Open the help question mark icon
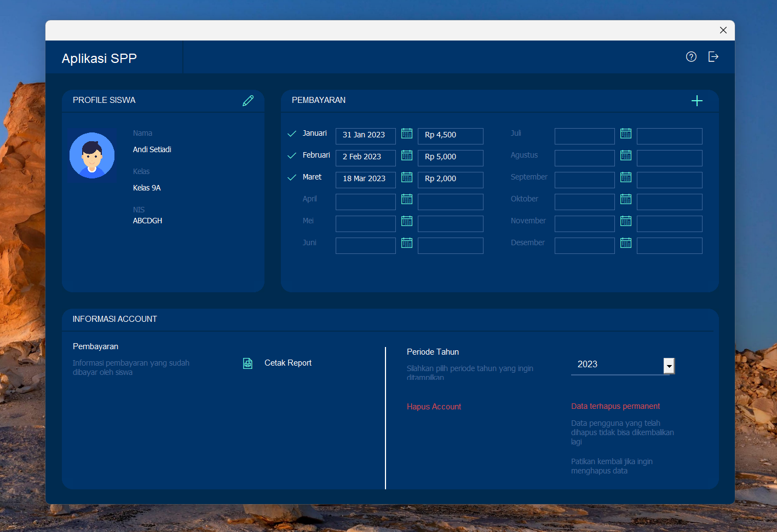Screen dimensions: 777x532 [691, 57]
